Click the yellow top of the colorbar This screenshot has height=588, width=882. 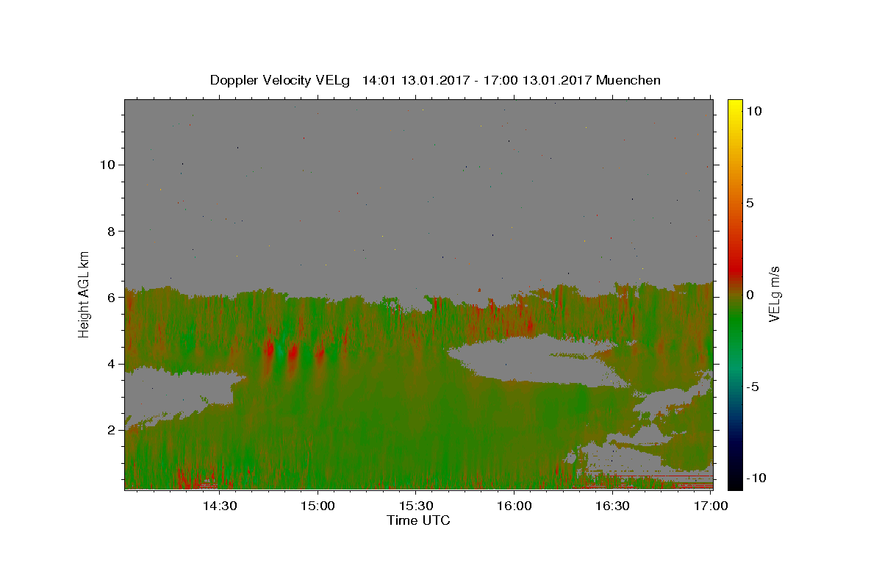click(734, 104)
